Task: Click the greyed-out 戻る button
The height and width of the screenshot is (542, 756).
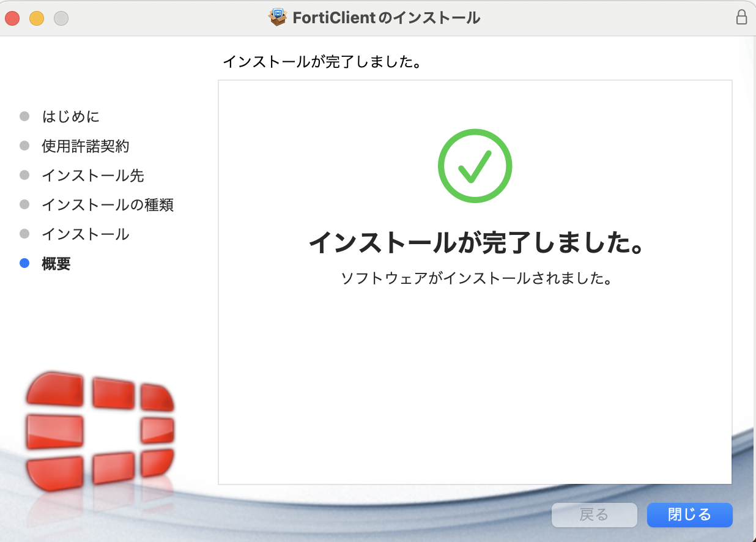Action: [x=594, y=515]
